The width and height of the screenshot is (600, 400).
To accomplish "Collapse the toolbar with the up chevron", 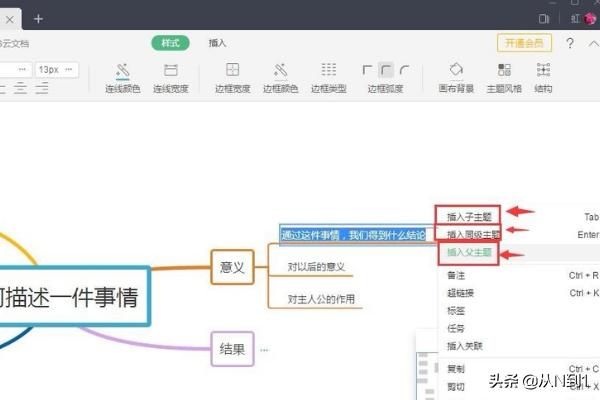I will coord(593,44).
